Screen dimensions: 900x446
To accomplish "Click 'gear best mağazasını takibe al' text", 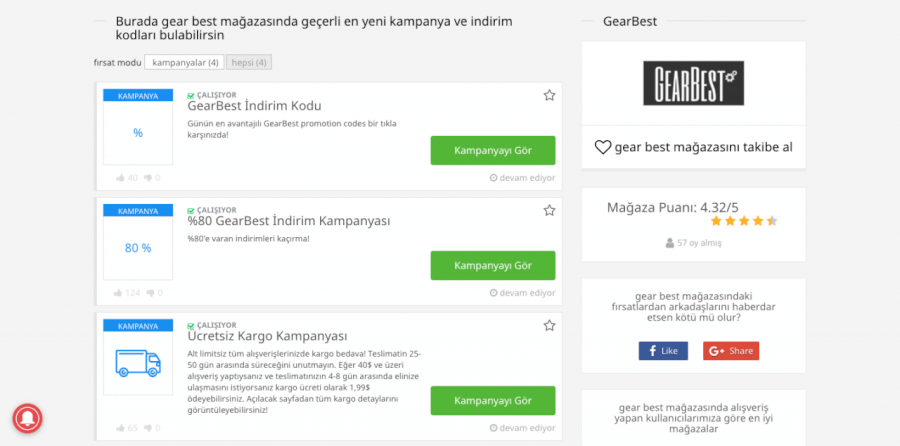I will pos(703,148).
